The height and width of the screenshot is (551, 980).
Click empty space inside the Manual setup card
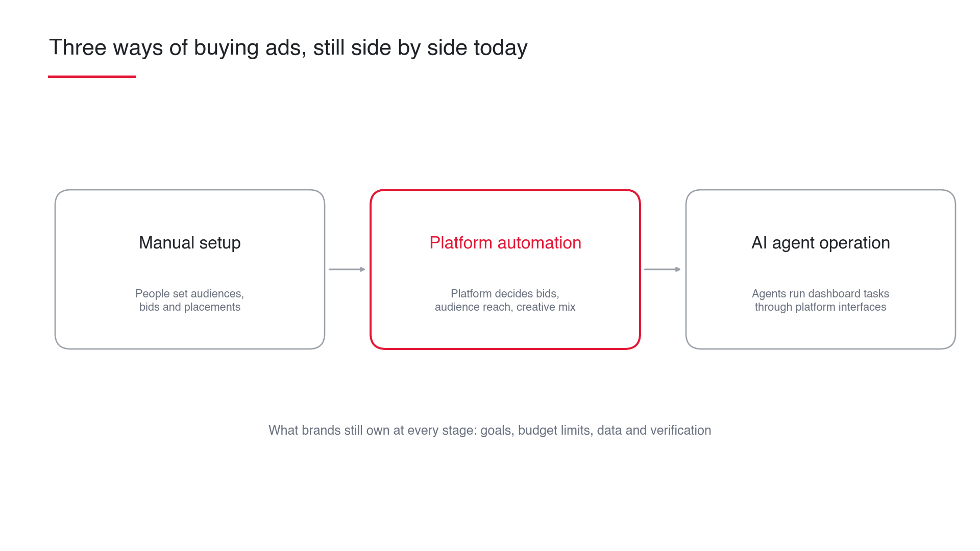click(x=190, y=214)
